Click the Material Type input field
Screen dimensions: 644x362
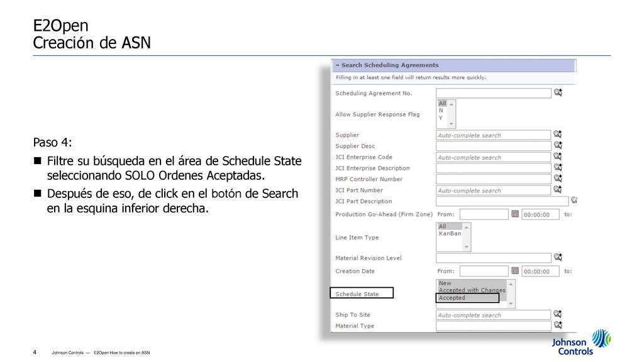[x=493, y=326]
